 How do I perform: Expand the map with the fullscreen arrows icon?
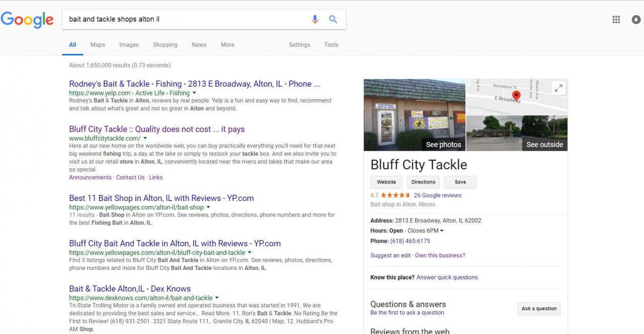point(558,88)
